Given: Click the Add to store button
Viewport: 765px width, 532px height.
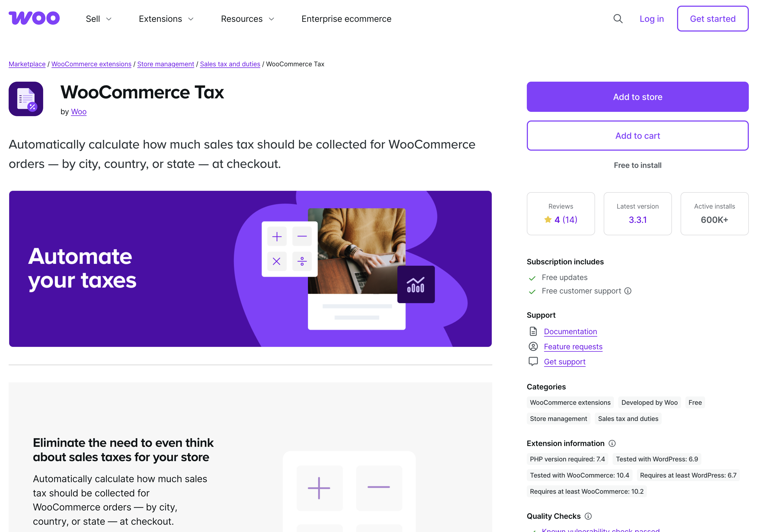Looking at the screenshot, I should (637, 96).
